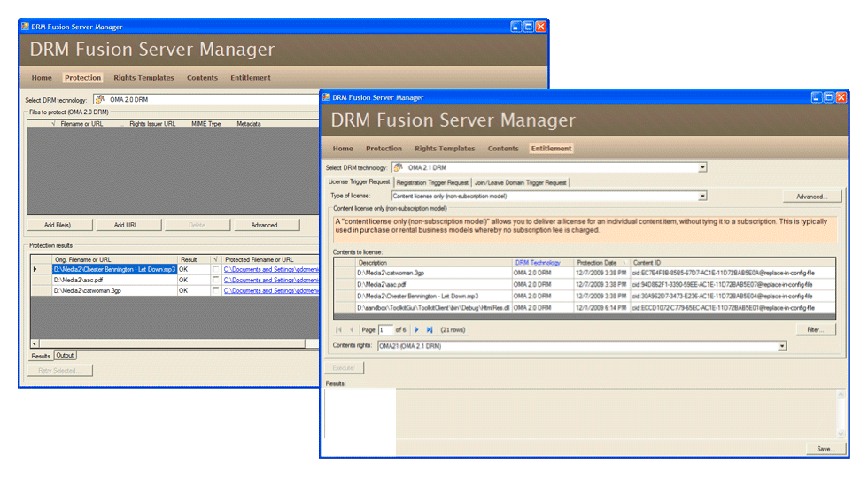Open Entitlement tab in back window
Viewport: 868px width, 478px height.
(250, 78)
